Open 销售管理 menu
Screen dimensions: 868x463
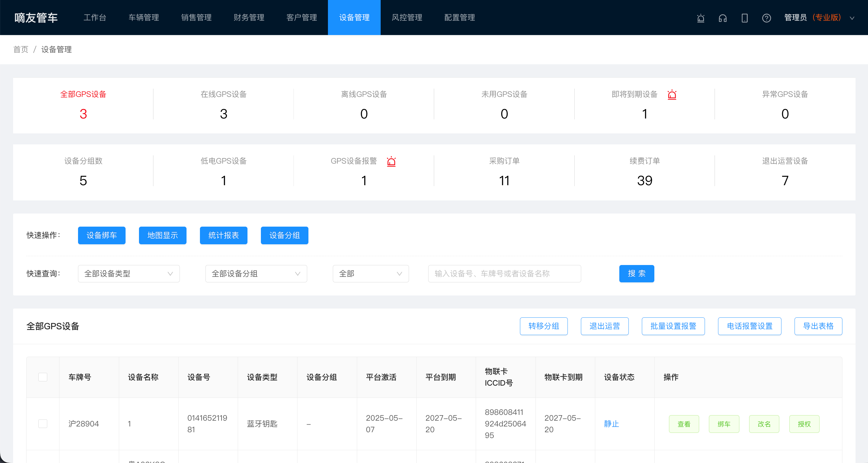197,17
